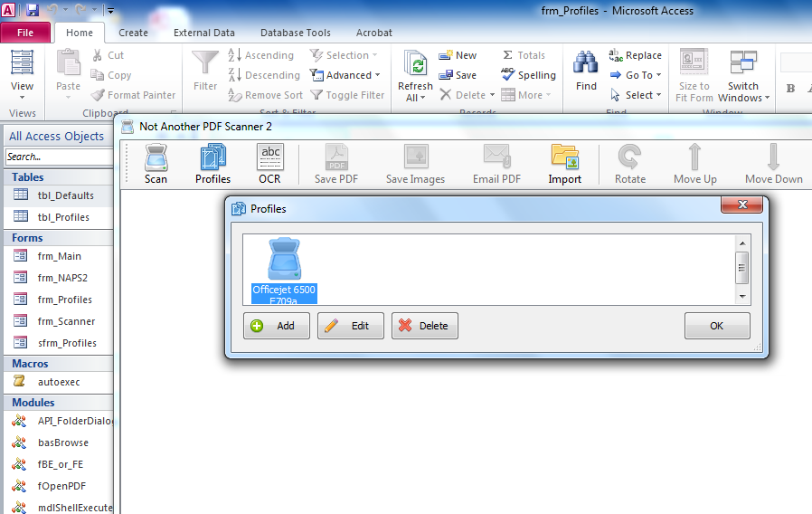812x514 pixels.
Task: Click Copy in the Clipboard group
Action: click(x=111, y=75)
